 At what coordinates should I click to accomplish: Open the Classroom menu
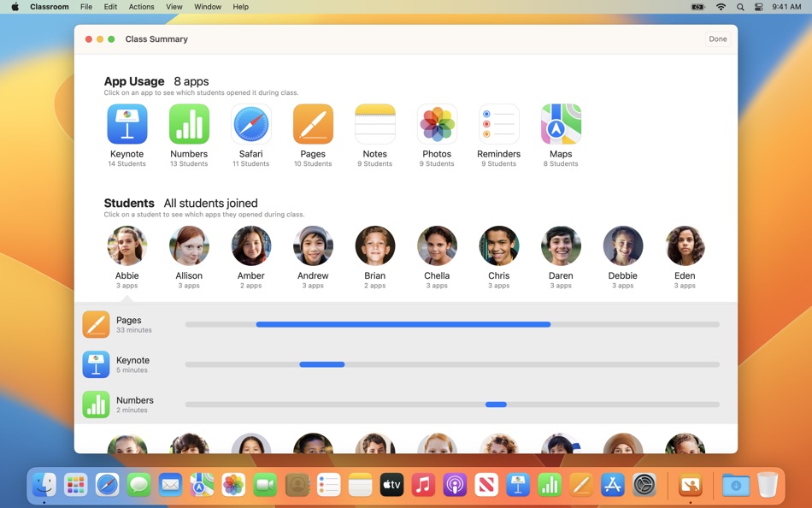click(50, 7)
